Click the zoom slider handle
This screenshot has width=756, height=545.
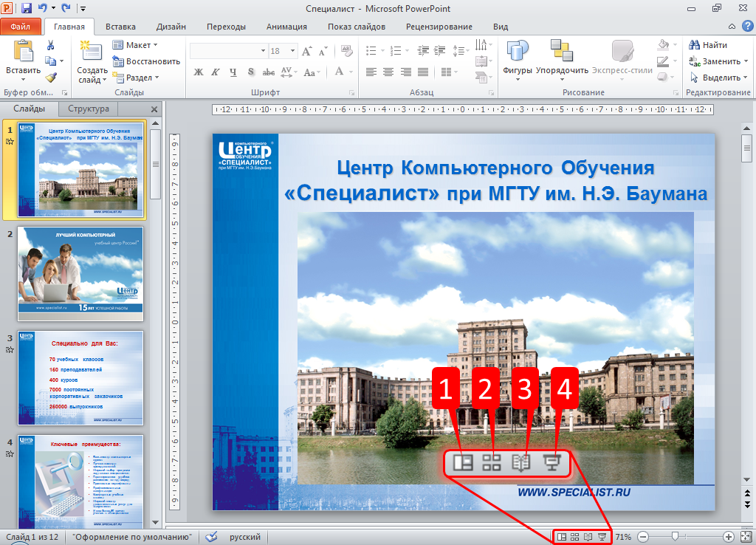pyautogui.click(x=674, y=537)
